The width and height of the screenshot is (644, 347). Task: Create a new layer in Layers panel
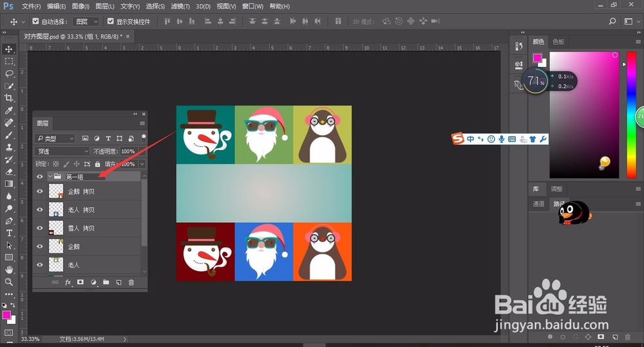tap(118, 283)
